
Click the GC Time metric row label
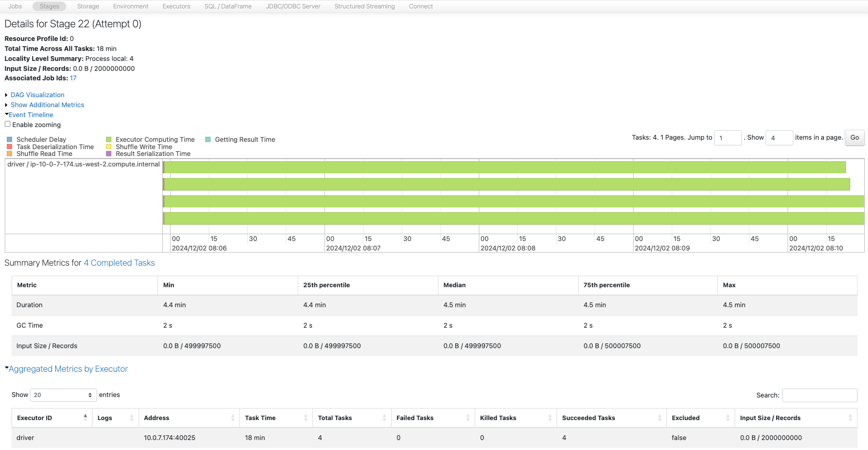[29, 326]
